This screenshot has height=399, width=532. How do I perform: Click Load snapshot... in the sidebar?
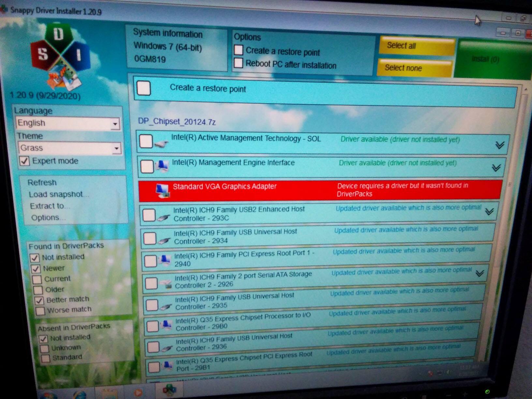pos(59,195)
